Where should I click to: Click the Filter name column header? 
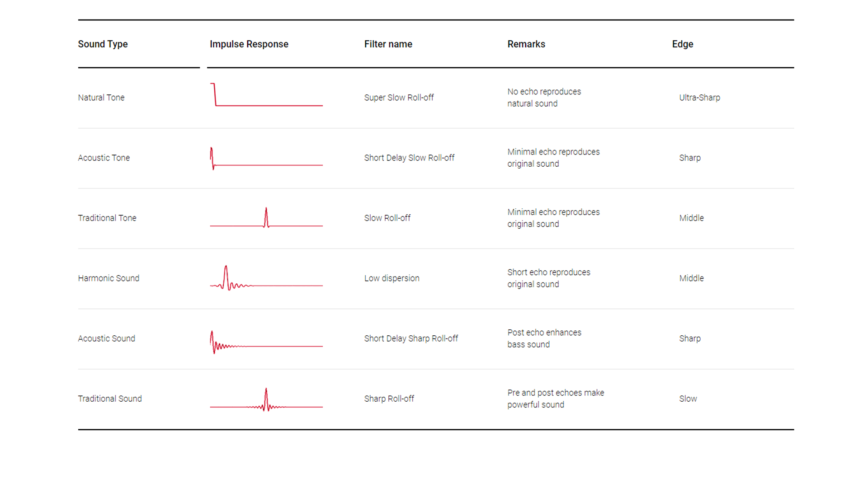[x=388, y=44]
